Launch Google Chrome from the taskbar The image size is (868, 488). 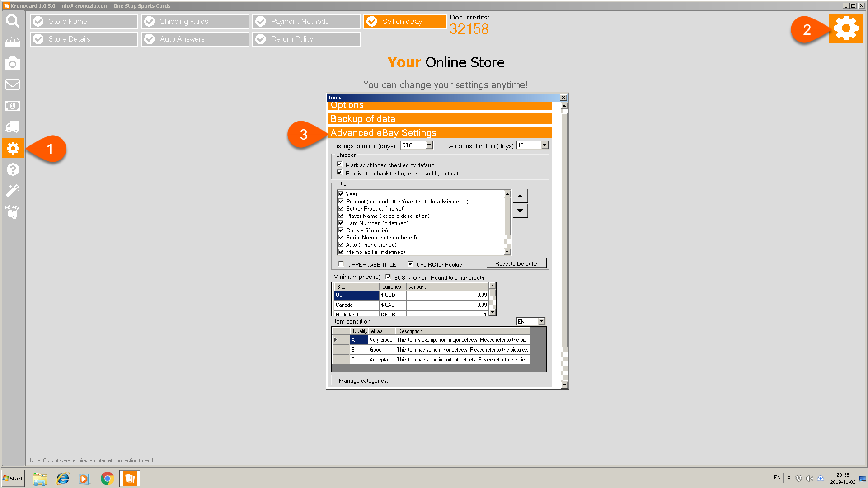click(x=107, y=479)
